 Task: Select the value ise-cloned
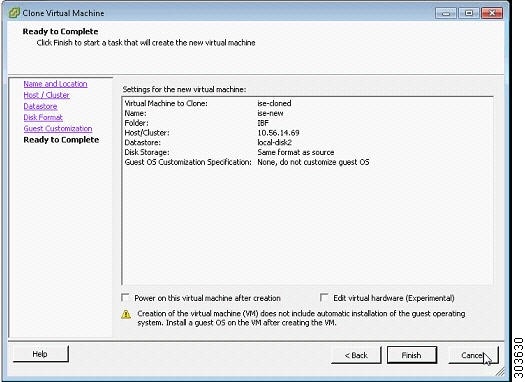pyautogui.click(x=274, y=103)
